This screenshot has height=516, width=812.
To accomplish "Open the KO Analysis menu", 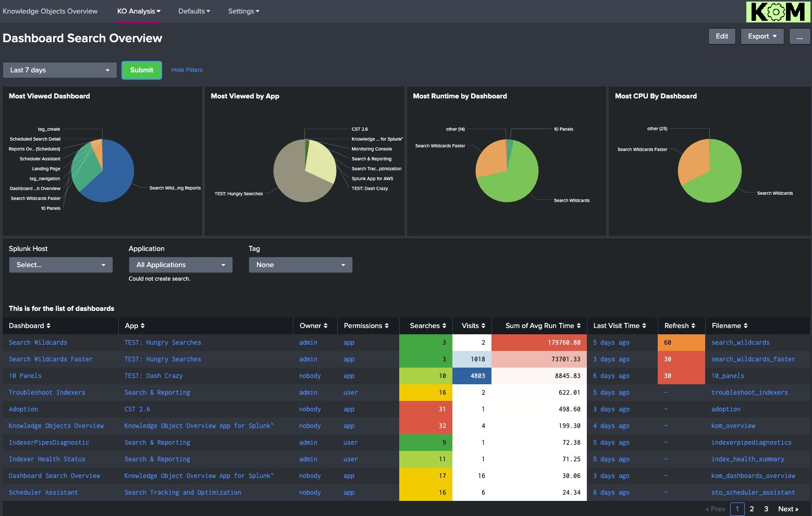I will (139, 11).
